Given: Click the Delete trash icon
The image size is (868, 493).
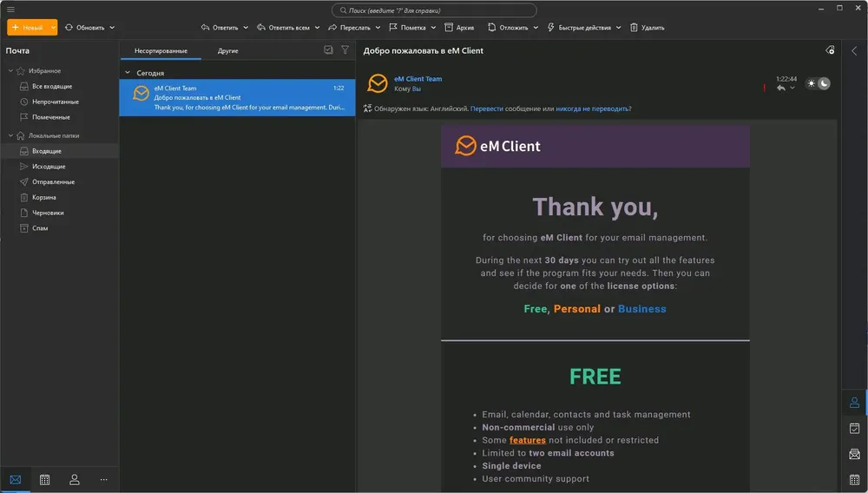Looking at the screenshot, I should [634, 27].
